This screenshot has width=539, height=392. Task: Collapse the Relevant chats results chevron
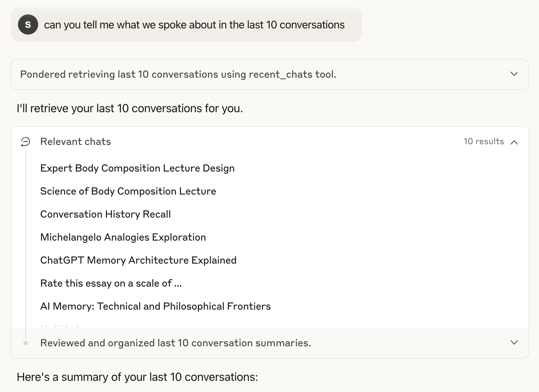tap(514, 142)
